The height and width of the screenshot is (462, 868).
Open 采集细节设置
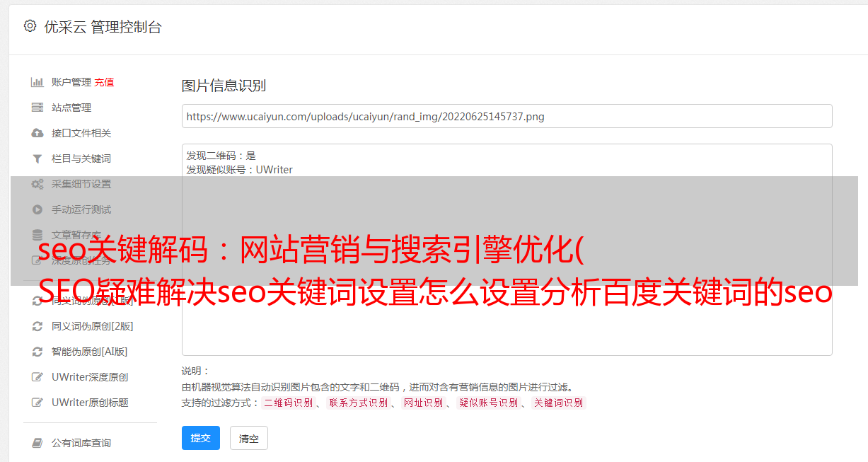pos(81,184)
